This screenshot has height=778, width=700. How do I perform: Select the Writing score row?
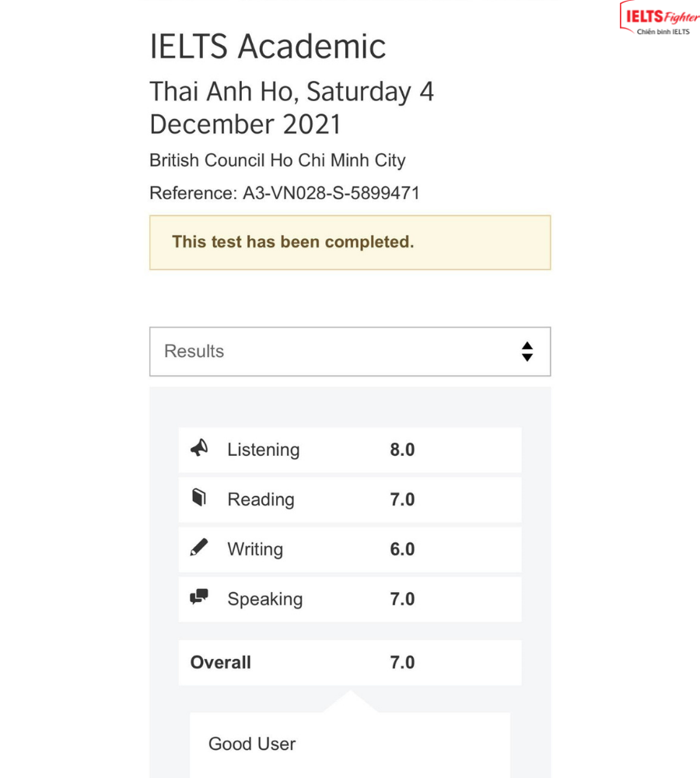[x=349, y=549]
